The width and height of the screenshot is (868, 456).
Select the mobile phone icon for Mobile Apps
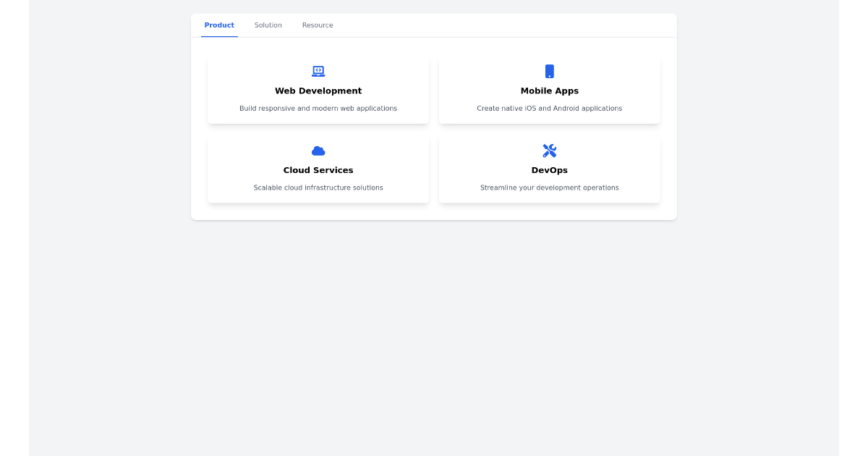pyautogui.click(x=550, y=71)
